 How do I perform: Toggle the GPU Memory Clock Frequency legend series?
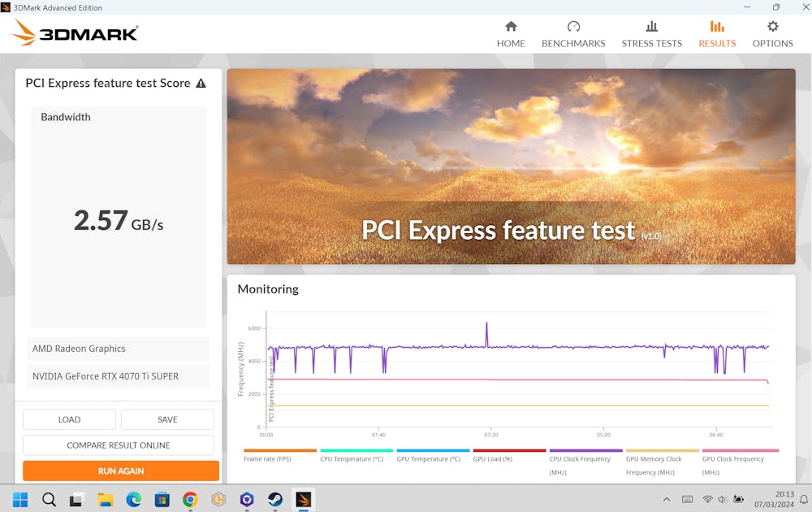tap(662, 462)
